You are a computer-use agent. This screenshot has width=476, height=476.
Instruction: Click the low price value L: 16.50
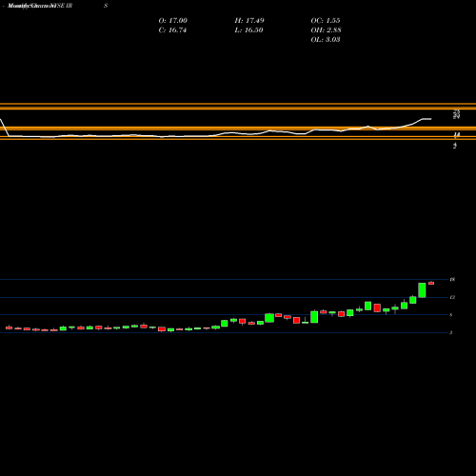point(248,30)
